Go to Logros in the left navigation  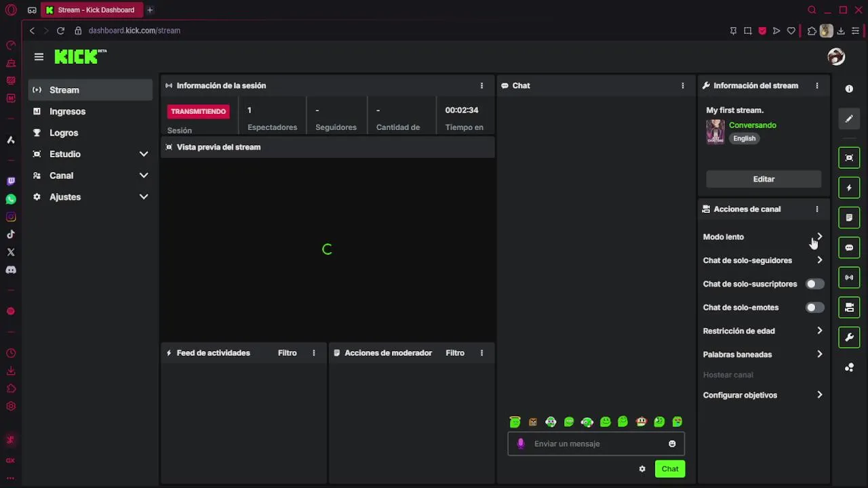90,133
